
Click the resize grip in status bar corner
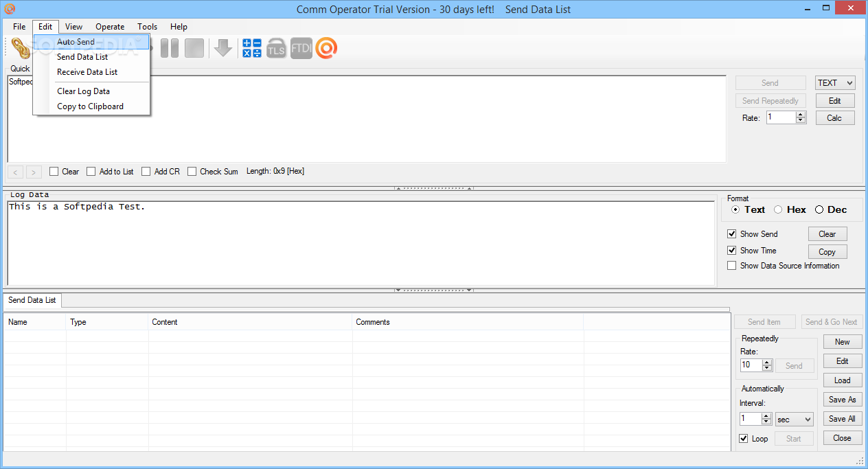click(x=860, y=461)
